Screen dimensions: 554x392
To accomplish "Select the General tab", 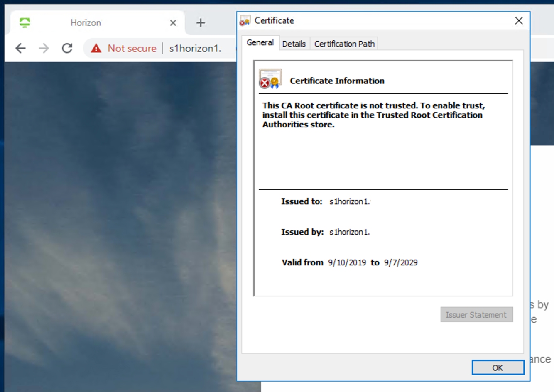I will coord(260,42).
